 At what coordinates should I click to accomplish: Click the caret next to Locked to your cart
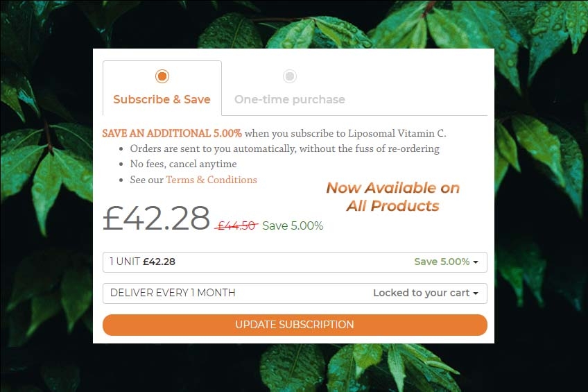pos(476,293)
